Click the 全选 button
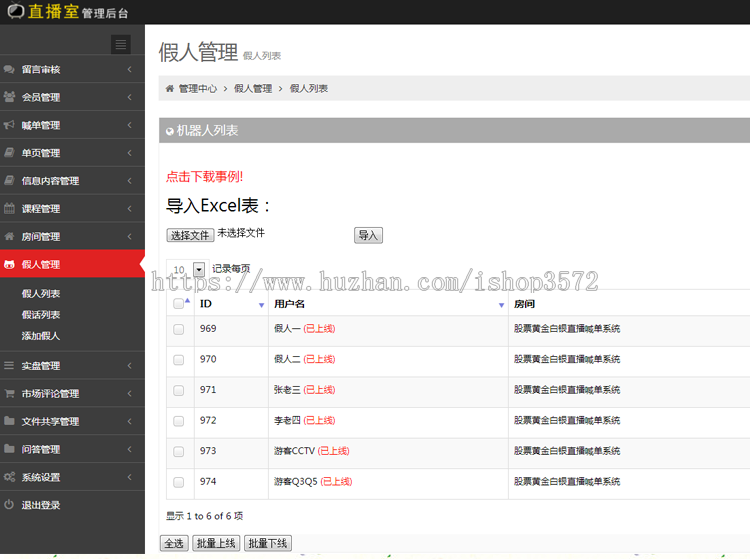Screen dimensions: 750x559 (x=174, y=543)
